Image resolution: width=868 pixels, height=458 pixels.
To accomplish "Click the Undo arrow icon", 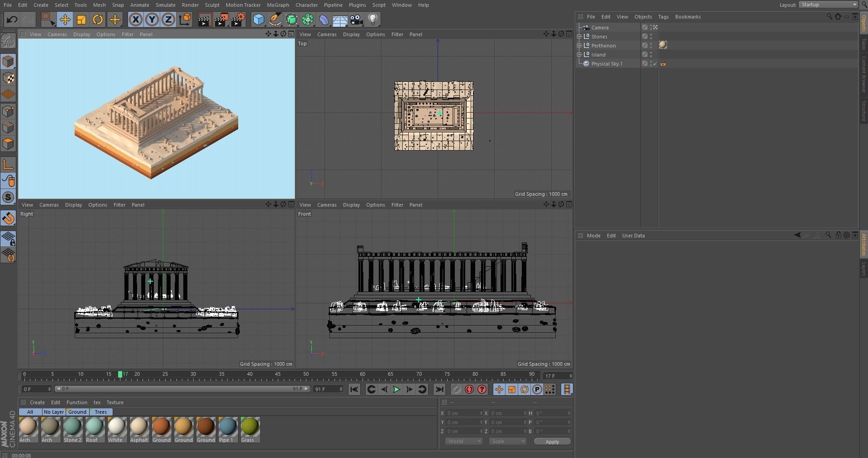I will (12, 19).
